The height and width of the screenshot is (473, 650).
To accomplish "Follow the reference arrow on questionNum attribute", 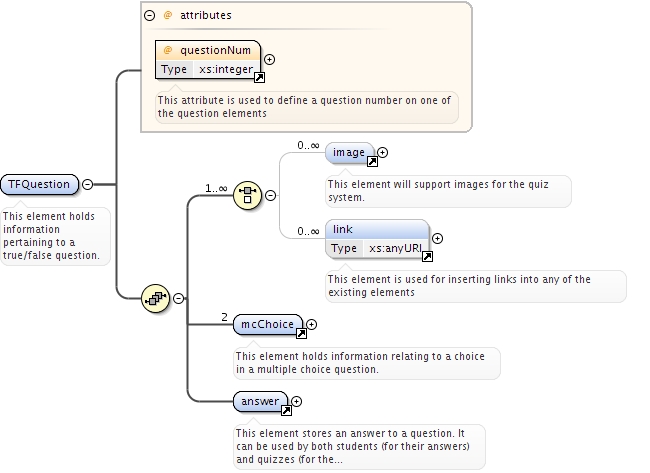I will click(260, 78).
